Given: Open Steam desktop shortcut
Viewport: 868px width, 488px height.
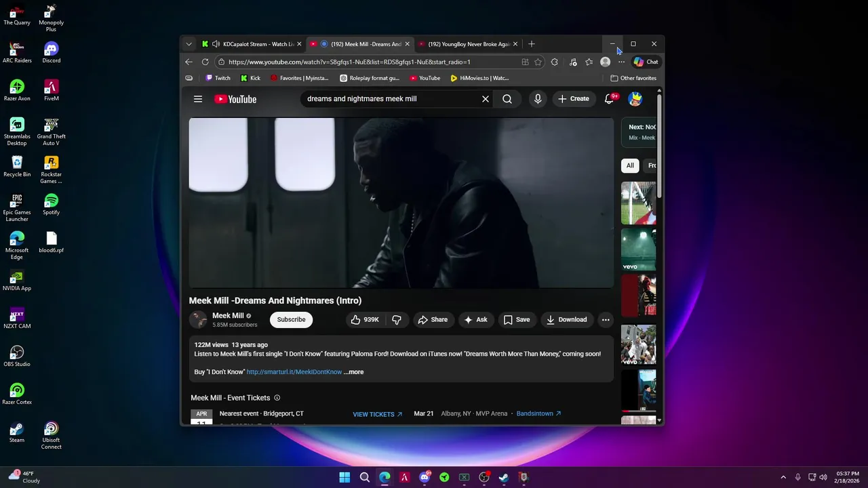Looking at the screenshot, I should click(17, 432).
